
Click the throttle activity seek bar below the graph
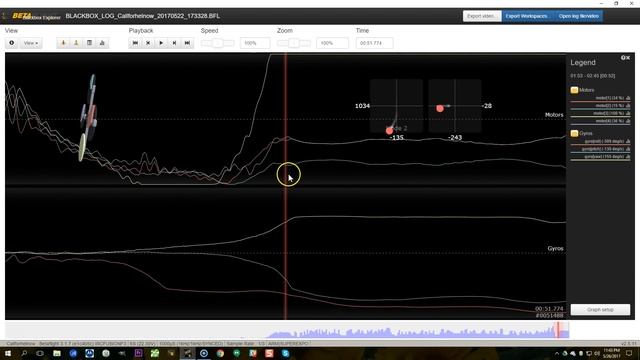click(287, 330)
